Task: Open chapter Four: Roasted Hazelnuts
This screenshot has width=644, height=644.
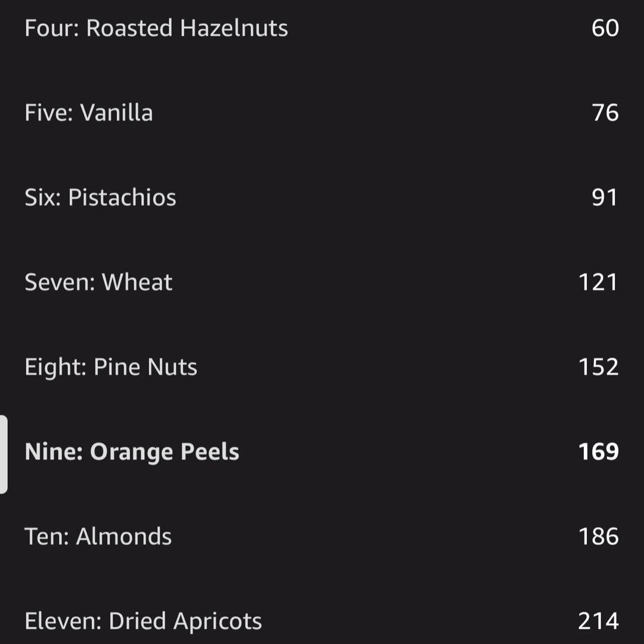Action: click(x=156, y=28)
